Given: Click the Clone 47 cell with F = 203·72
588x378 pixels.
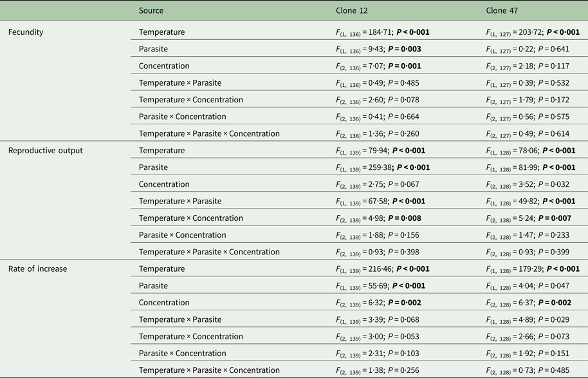Looking at the screenshot, I should pyautogui.click(x=533, y=32).
